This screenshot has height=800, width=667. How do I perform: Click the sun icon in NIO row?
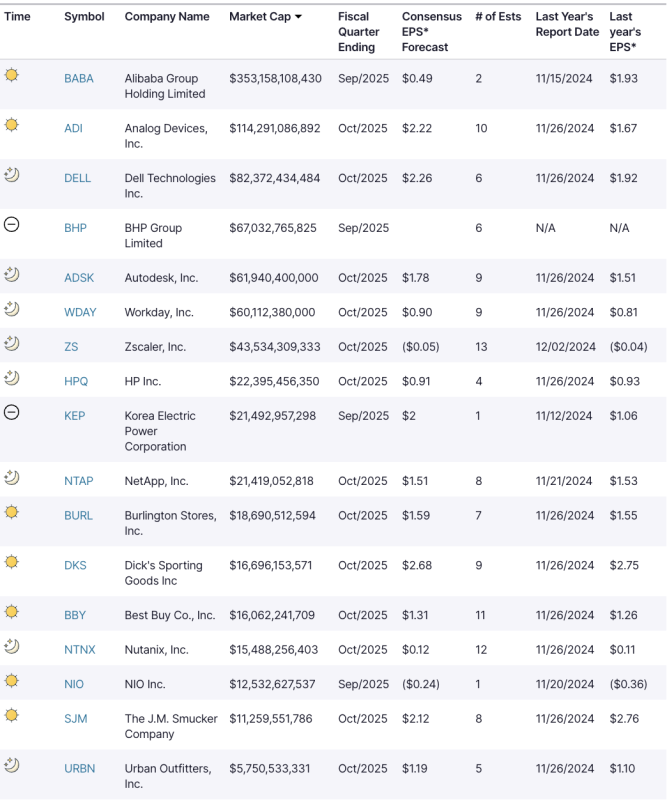pos(12,681)
